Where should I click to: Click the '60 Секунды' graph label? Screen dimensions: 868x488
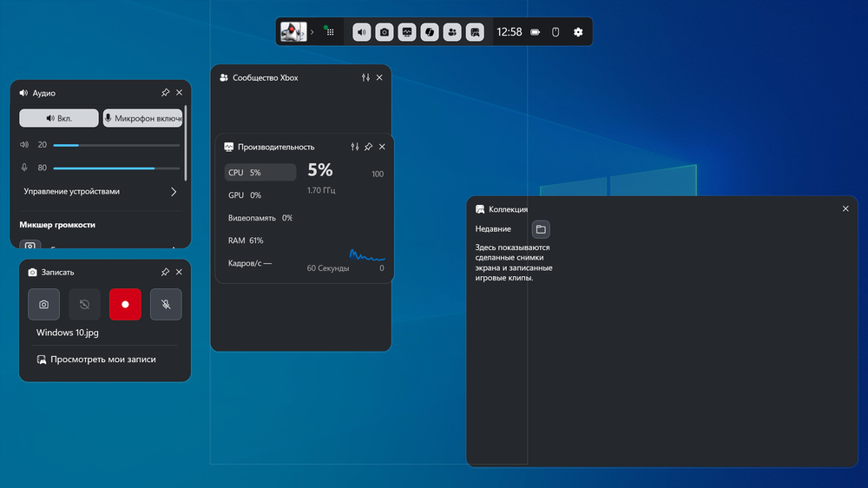pyautogui.click(x=328, y=268)
